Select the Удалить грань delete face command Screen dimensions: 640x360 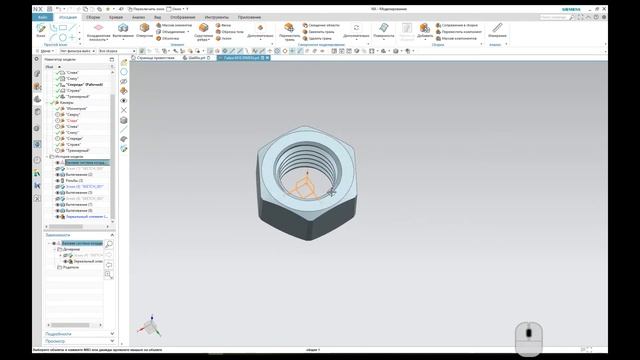[x=317, y=38]
